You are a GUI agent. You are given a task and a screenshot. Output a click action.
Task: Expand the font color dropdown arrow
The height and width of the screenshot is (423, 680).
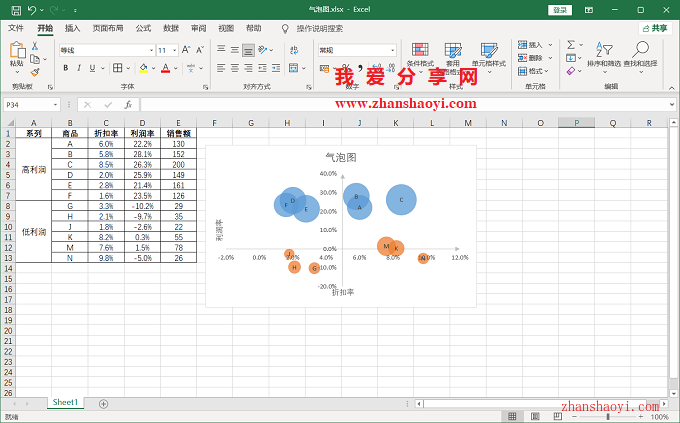pos(176,68)
